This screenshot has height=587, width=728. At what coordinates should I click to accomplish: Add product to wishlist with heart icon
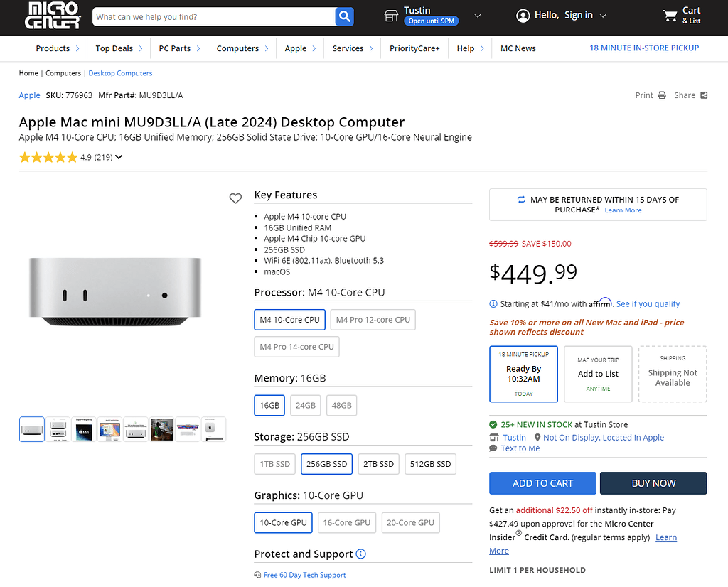click(x=235, y=198)
